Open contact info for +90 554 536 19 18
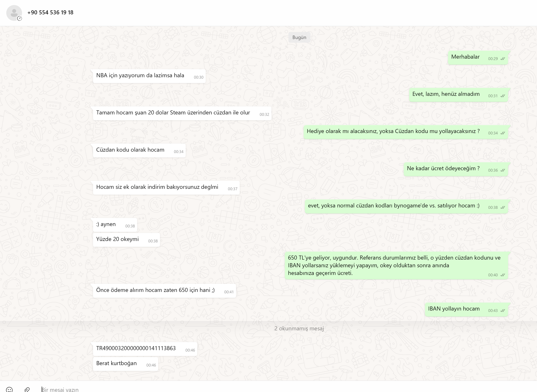 [50, 12]
